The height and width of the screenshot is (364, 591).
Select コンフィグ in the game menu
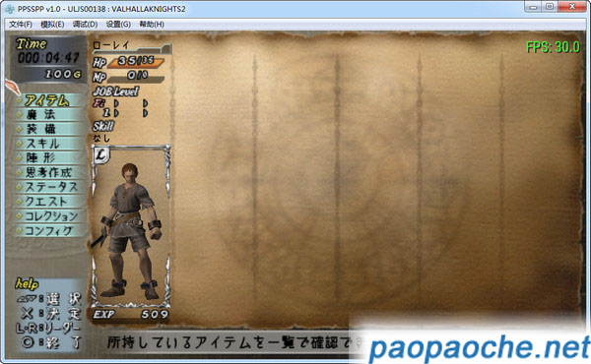(x=50, y=230)
